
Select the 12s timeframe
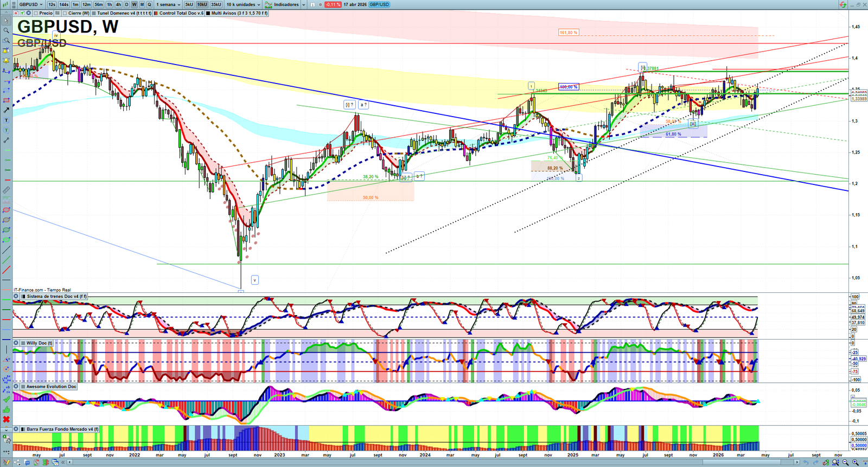52,4
